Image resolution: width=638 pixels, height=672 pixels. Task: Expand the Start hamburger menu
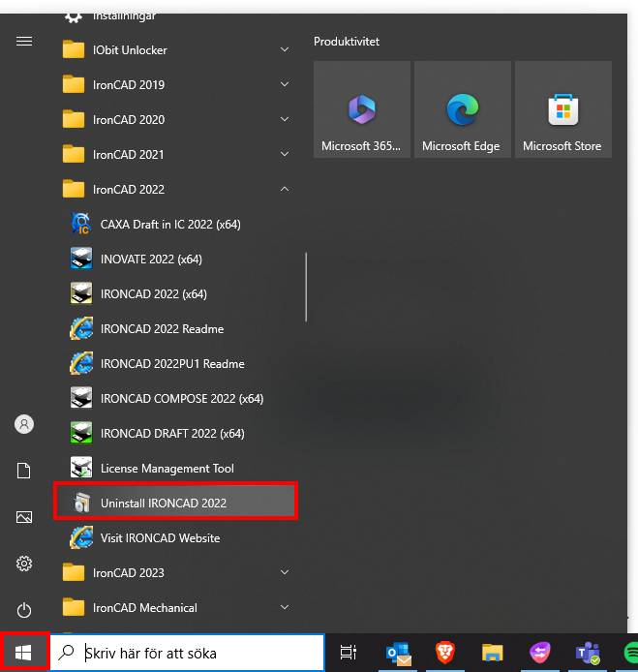tap(24, 41)
